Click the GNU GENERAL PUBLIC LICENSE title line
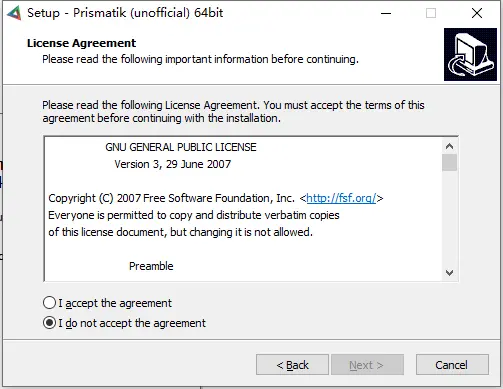Screen dimensions: 503x389 point(181,147)
